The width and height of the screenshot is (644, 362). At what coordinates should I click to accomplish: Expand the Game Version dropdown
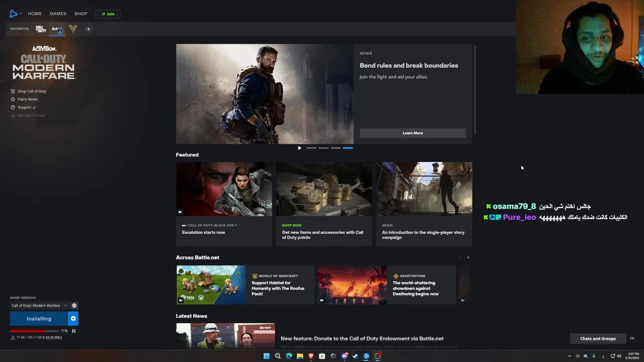coord(39,306)
